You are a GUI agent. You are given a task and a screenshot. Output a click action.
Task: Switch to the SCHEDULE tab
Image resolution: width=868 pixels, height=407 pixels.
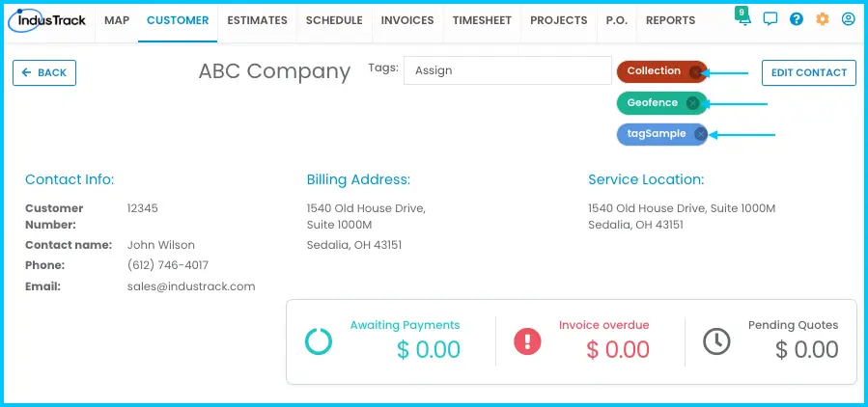(334, 20)
